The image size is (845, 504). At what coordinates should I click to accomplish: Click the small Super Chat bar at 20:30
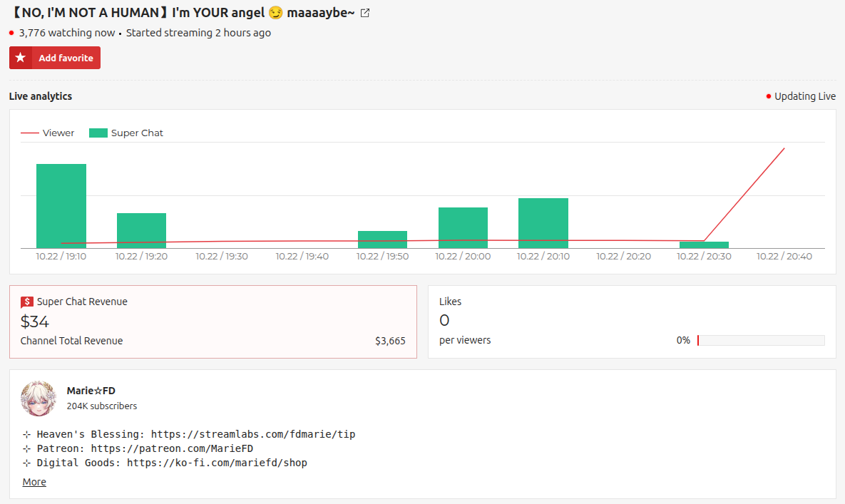(x=704, y=245)
